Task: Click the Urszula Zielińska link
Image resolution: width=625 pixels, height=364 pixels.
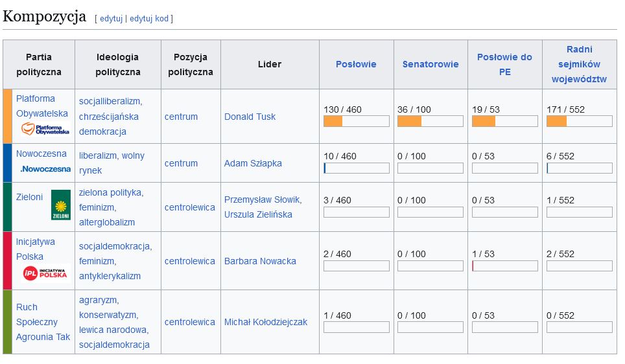Action: coord(258,214)
